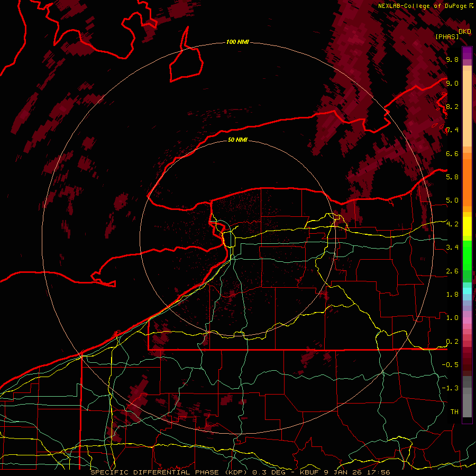Pick the bright yellow band of the color bar
Image resolution: width=476 pixels, height=476 pixels.
467,226
